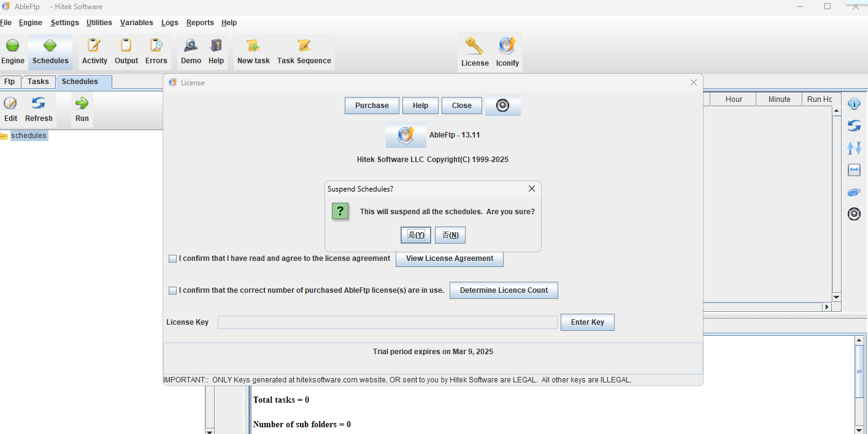Image resolution: width=868 pixels, height=434 pixels.
Task: Check the correct license count confirmation checkbox
Action: tap(173, 291)
